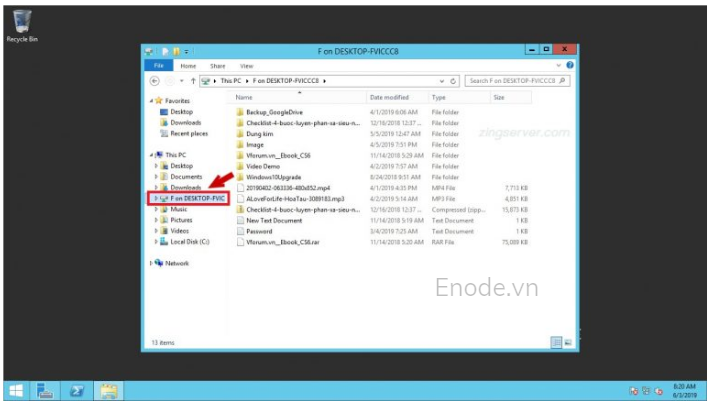Sort files by Date modified column
Screen dimensions: 710x404
tap(389, 98)
